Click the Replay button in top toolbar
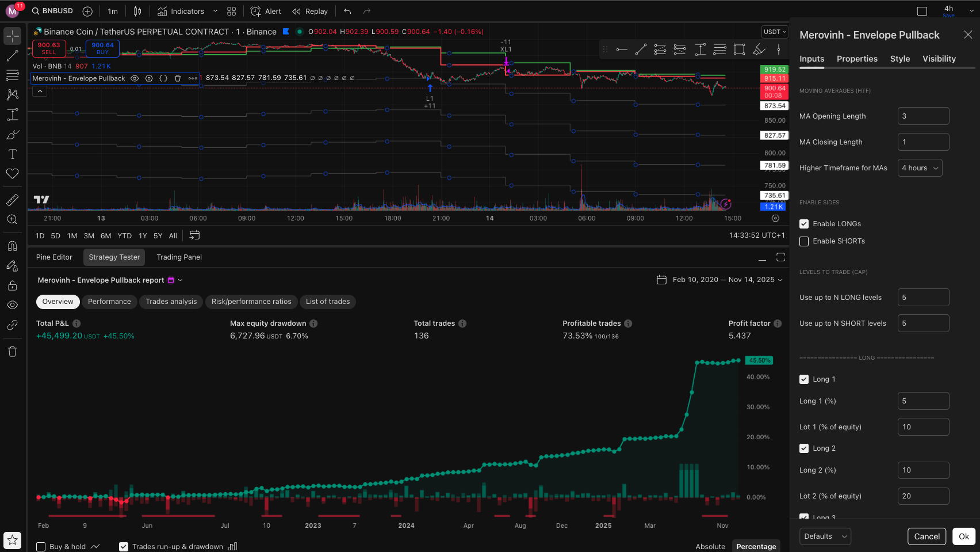This screenshot has width=980, height=552. coord(309,11)
